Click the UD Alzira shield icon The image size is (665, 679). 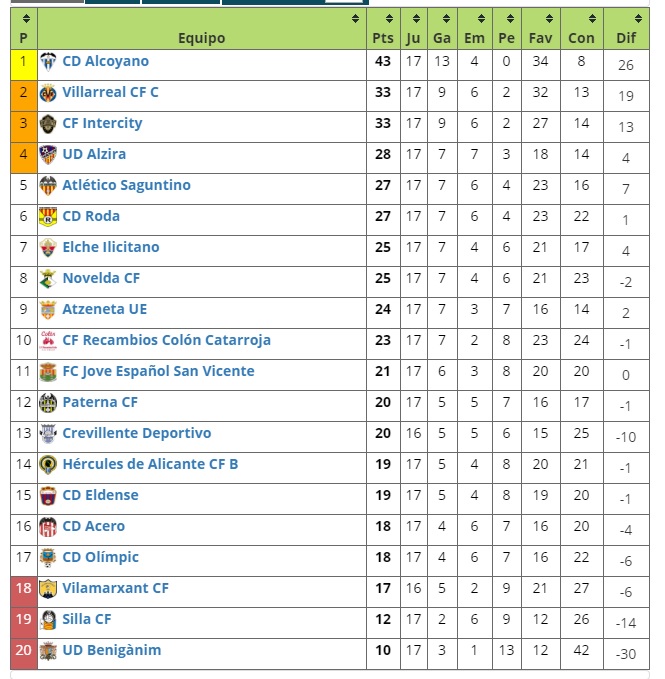(48, 155)
